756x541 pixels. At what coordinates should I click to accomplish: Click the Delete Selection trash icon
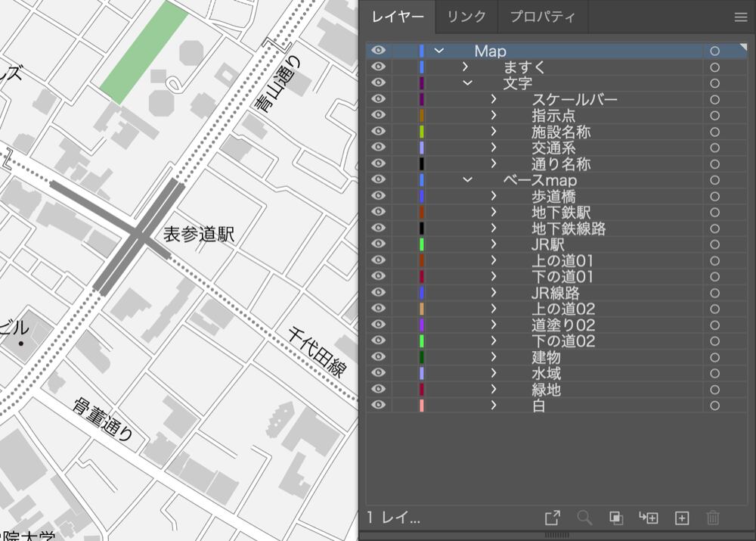(x=712, y=518)
